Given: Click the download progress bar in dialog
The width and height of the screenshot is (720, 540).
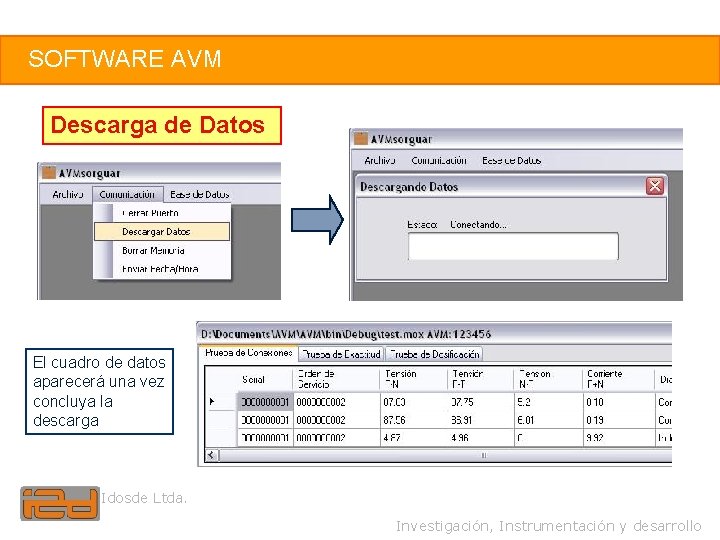Looking at the screenshot, I should 513,246.
